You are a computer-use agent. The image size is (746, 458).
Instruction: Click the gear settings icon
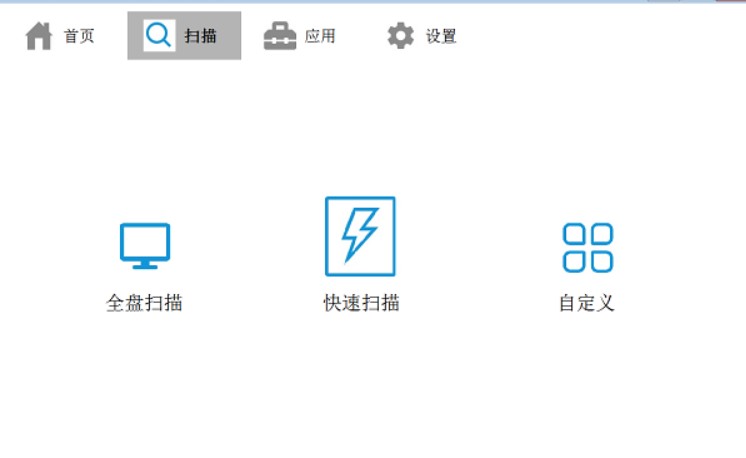click(401, 36)
